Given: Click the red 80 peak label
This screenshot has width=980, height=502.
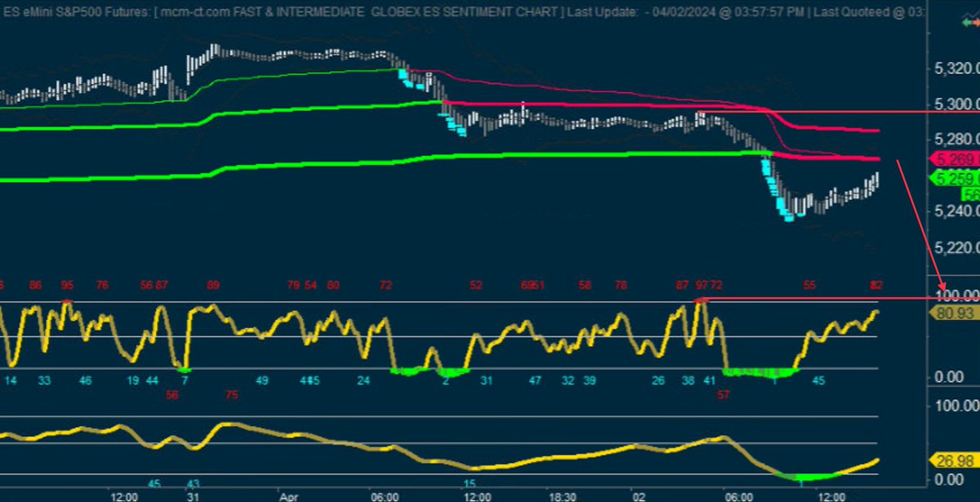Looking at the screenshot, I should (333, 286).
